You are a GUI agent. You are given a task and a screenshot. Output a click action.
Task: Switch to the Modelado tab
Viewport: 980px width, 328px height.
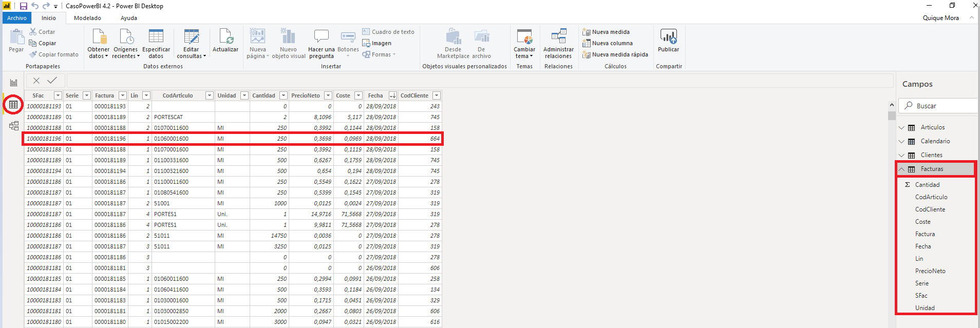click(x=87, y=18)
